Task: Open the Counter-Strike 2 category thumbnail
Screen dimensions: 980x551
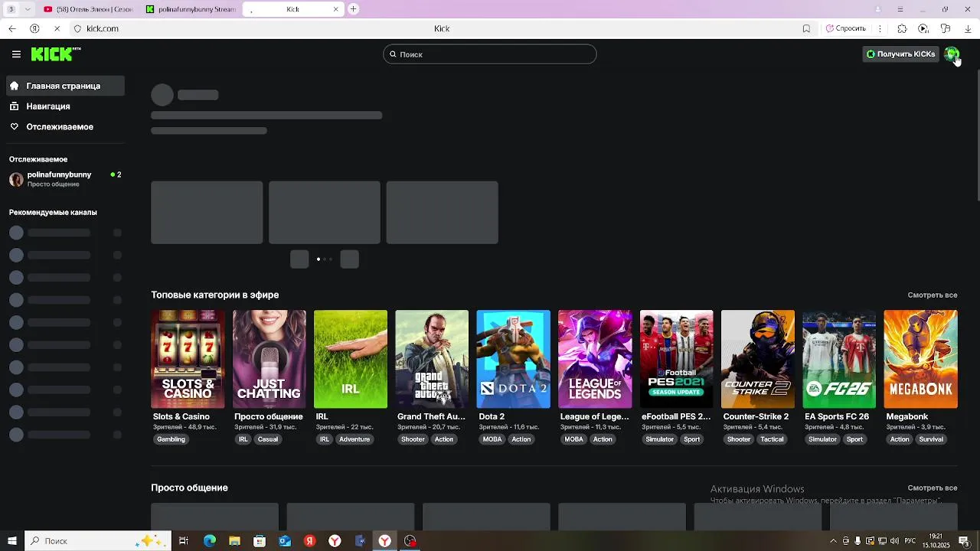Action: (x=758, y=359)
